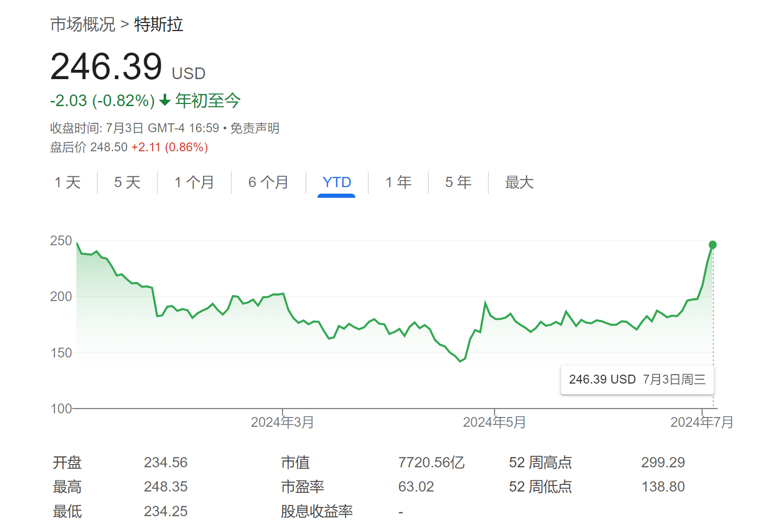The height and width of the screenshot is (532, 765).
Task: Click the 2024年7月 axis label
Action: click(702, 422)
